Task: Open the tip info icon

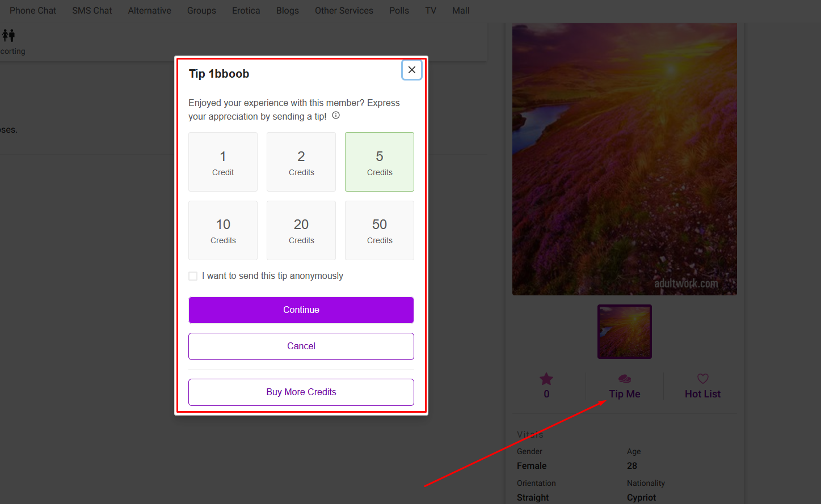Action: click(336, 115)
